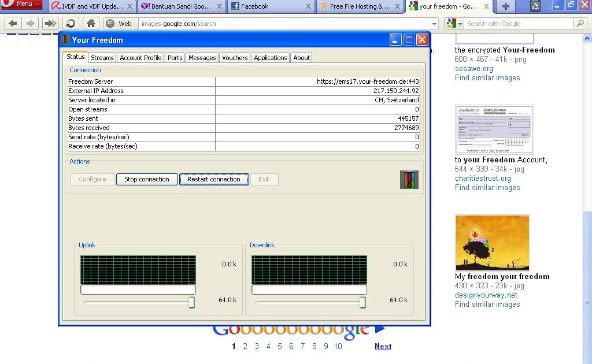Select the Status tab in Your Freedom

click(76, 57)
